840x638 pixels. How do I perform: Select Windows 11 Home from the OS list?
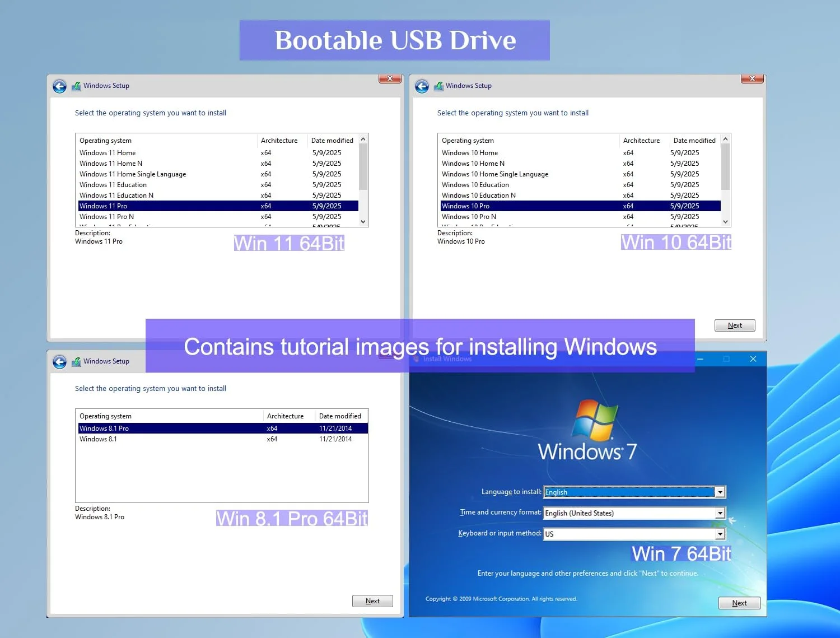point(108,152)
